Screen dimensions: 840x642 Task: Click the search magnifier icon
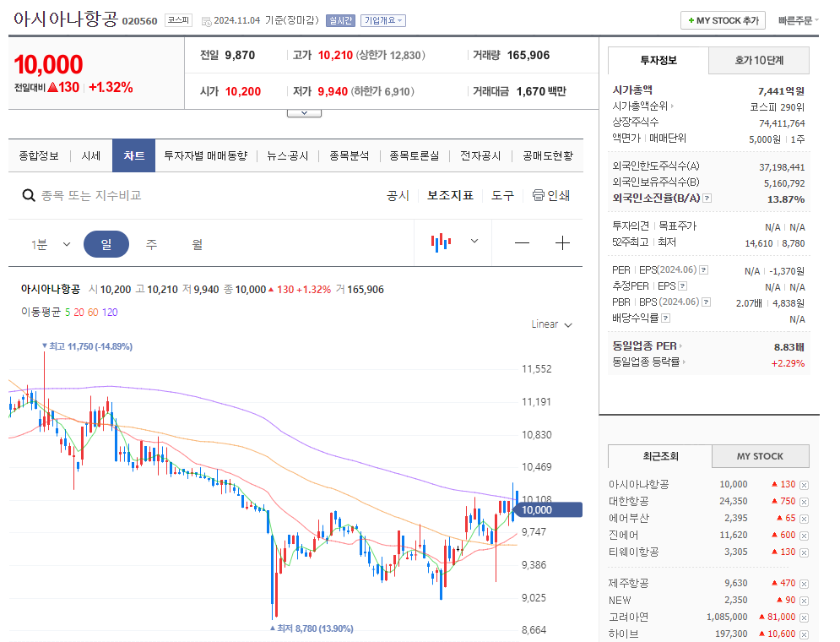[x=29, y=196]
